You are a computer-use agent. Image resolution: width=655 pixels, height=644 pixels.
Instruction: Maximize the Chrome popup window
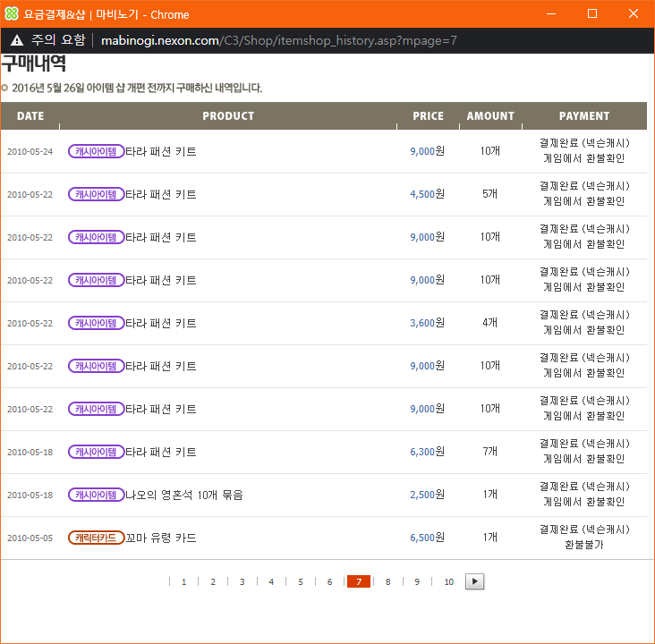[592, 13]
